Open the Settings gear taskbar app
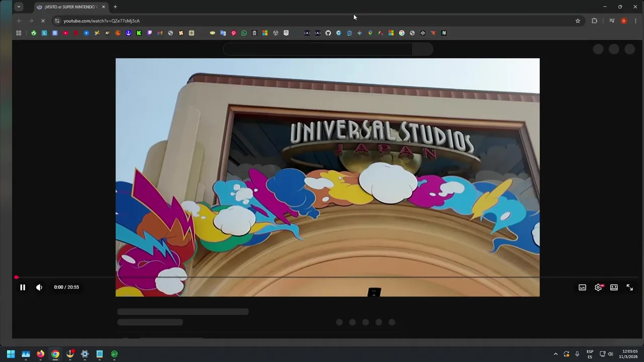 [85, 353]
